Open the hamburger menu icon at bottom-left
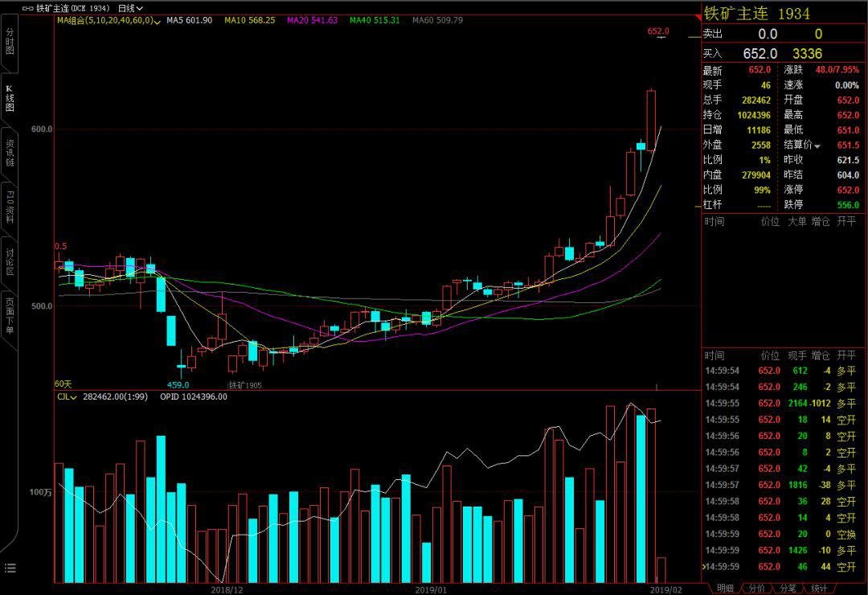 [10, 568]
